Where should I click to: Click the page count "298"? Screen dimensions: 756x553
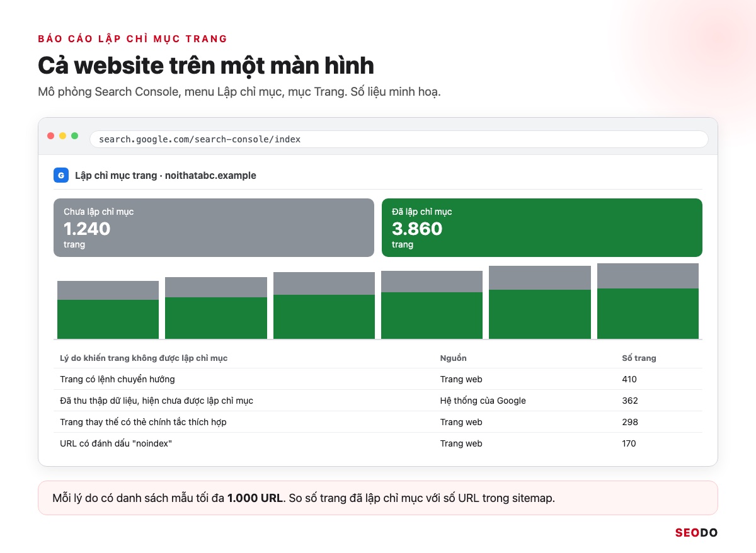click(630, 422)
